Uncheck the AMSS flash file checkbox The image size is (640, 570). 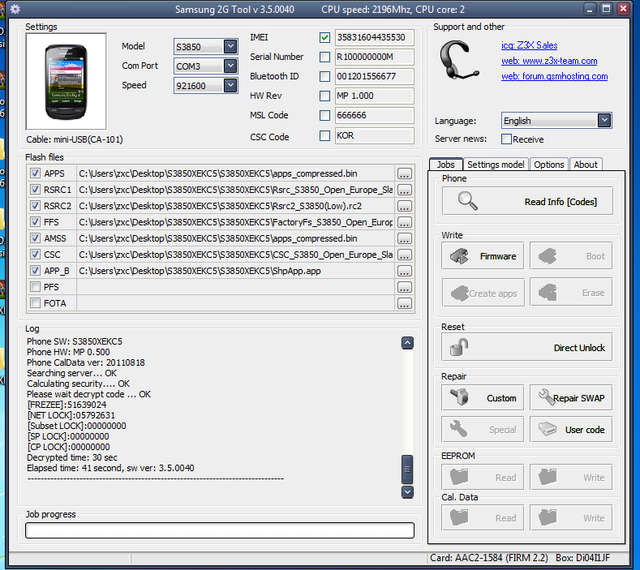[x=35, y=238]
